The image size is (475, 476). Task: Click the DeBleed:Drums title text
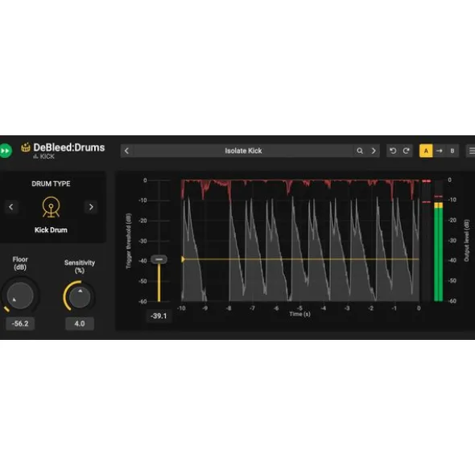pyautogui.click(x=69, y=147)
